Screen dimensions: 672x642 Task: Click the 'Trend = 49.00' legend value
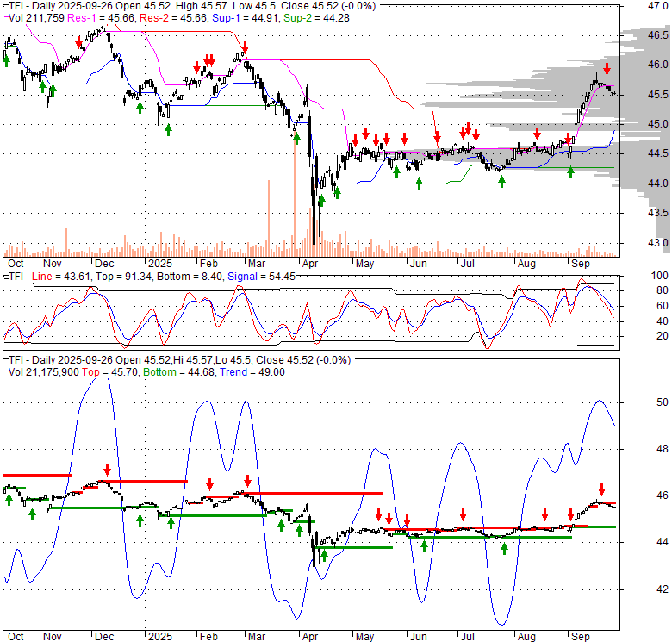(x=252, y=372)
